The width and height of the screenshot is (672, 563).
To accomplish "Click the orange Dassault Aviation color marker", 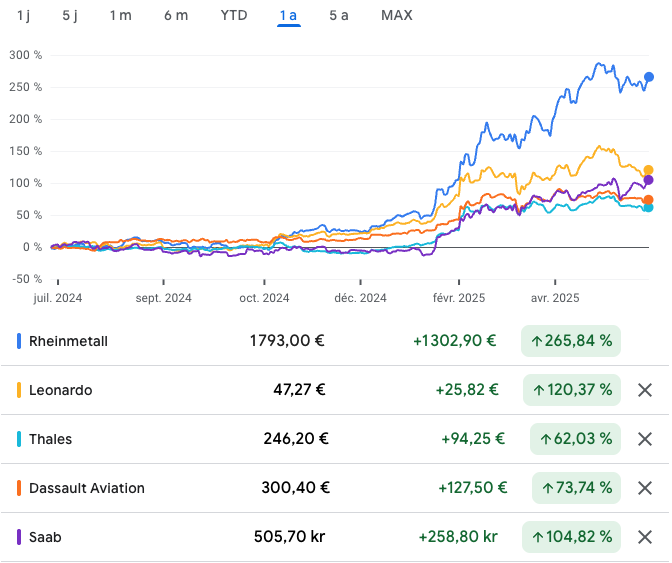I will [x=19, y=488].
